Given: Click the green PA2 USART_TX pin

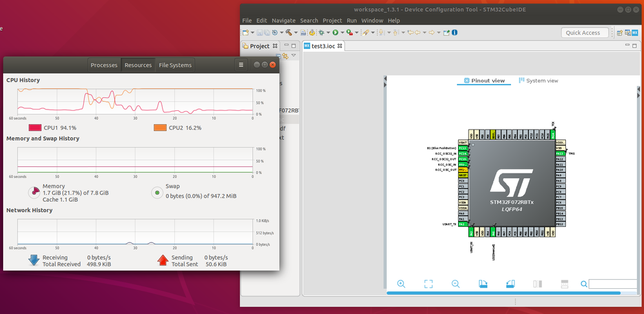Looking at the screenshot, I should pos(463,224).
